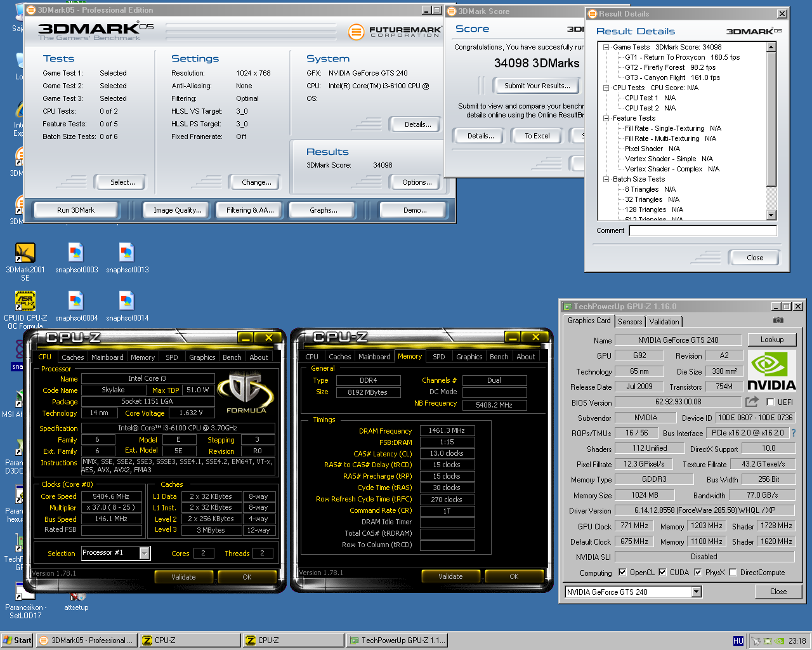This screenshot has height=650, width=812.
Task: Click the OC Formula logo in CPU-Z
Action: click(247, 392)
